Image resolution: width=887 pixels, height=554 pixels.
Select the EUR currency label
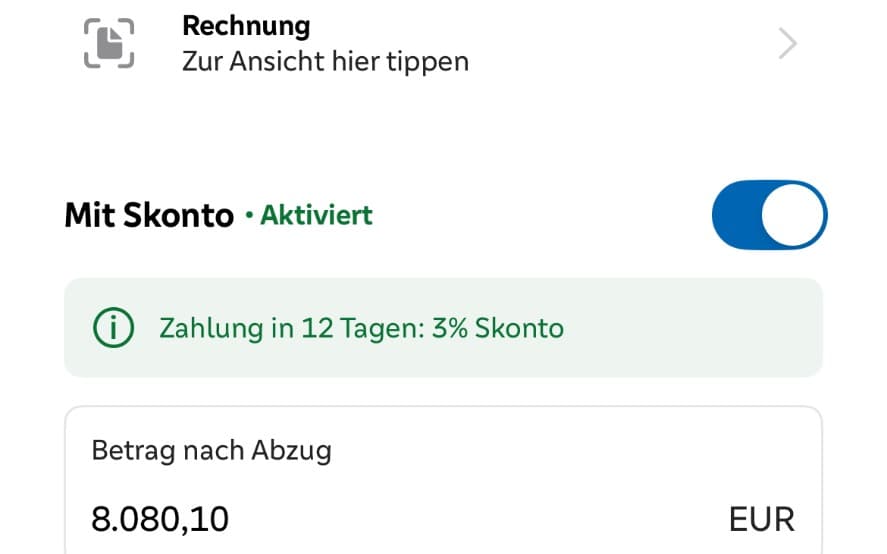(x=761, y=519)
